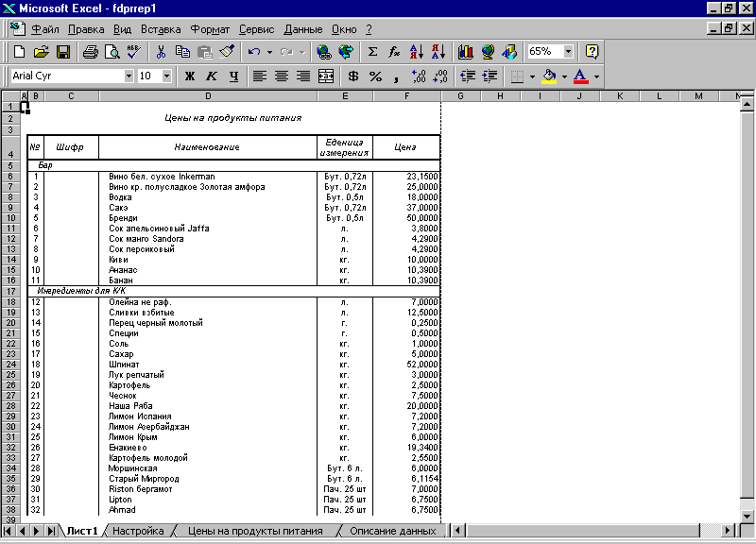The image size is (756, 544).
Task: Open the Map globe icon
Action: tap(488, 52)
